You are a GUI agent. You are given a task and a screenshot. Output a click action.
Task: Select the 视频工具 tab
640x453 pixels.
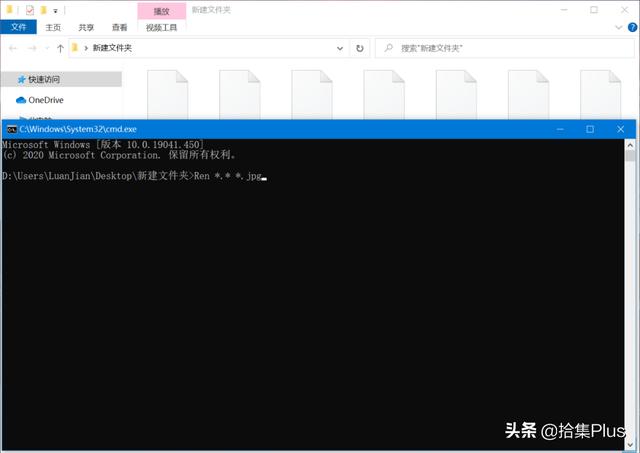point(161,28)
